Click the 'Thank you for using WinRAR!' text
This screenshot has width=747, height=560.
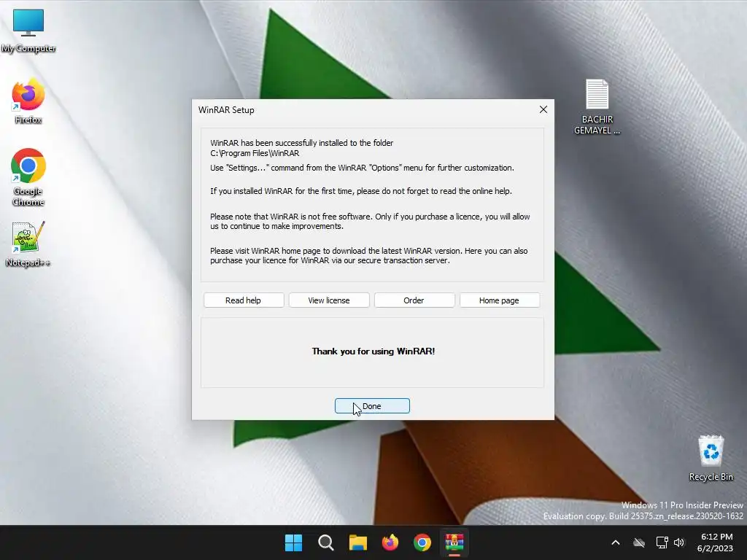tap(373, 351)
